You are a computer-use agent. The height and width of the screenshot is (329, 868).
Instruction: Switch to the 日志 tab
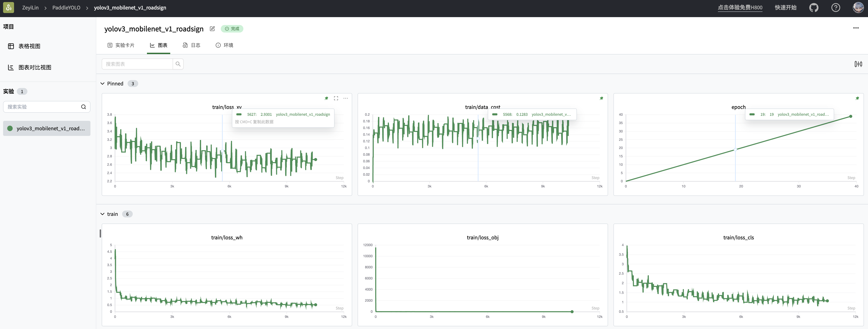pyautogui.click(x=191, y=45)
